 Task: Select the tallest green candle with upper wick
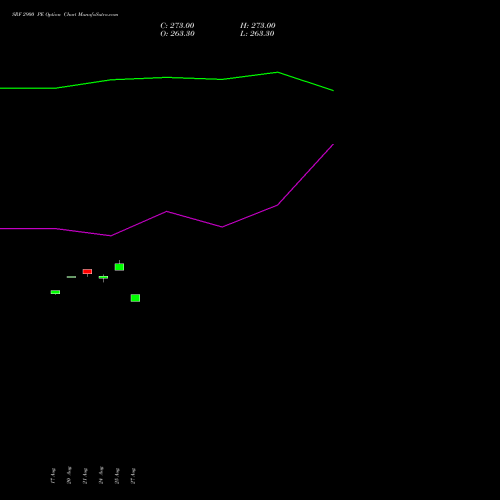119,266
